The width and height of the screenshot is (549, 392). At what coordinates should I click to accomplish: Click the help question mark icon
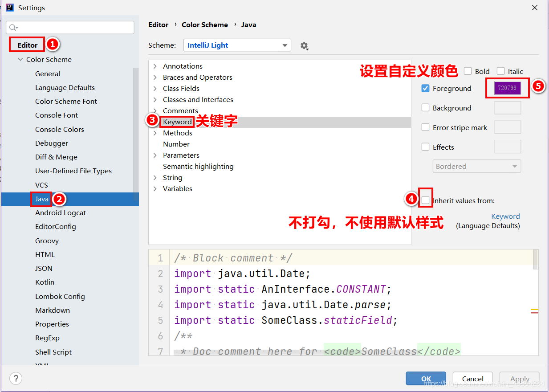point(16,379)
